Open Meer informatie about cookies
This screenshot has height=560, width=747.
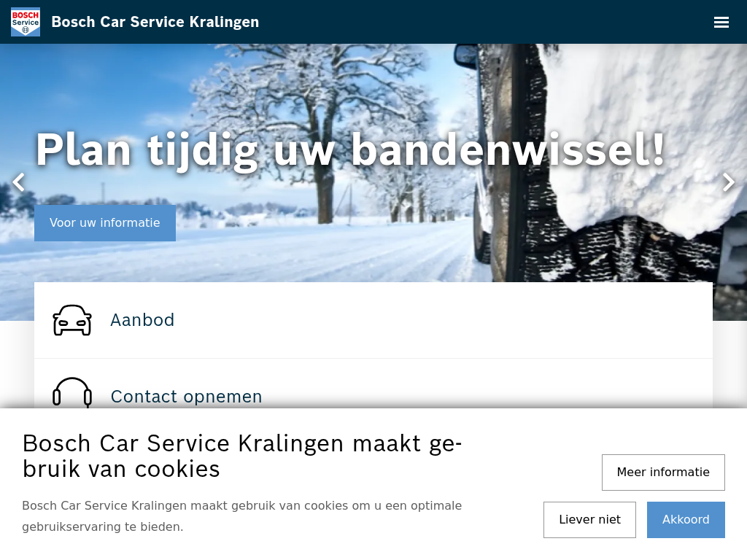[663, 472]
